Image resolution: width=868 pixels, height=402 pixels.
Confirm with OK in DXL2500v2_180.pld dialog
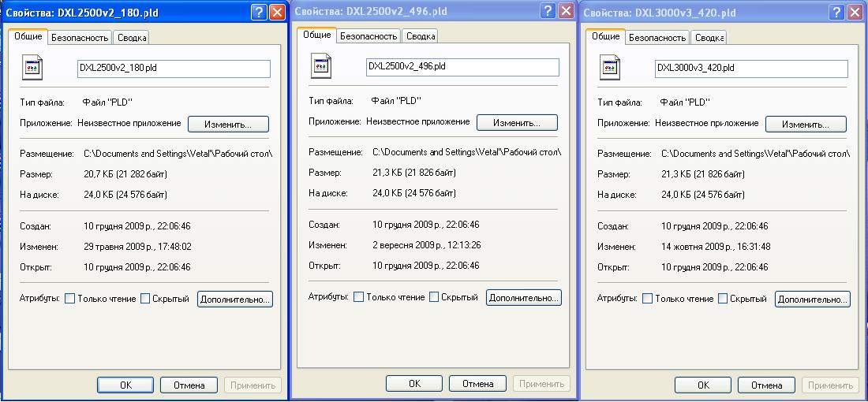pyautogui.click(x=125, y=385)
